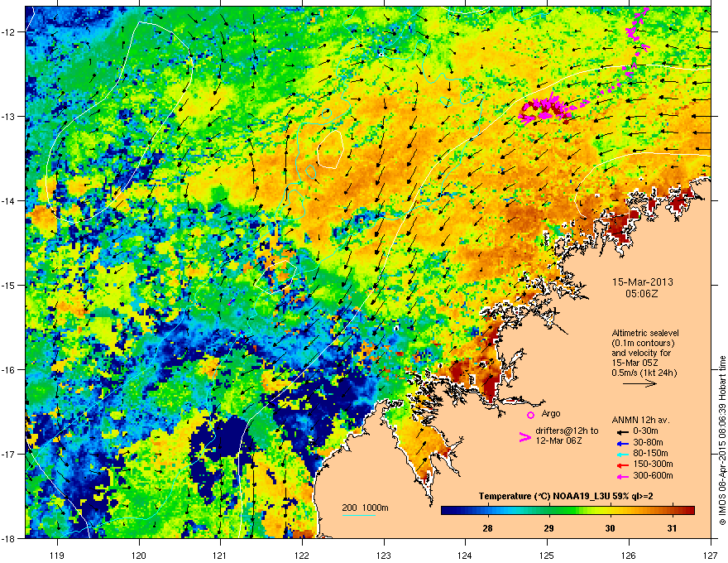Click the cyan line under 200 1000m
Viewport: 728px width, 563px height.
tap(359, 515)
